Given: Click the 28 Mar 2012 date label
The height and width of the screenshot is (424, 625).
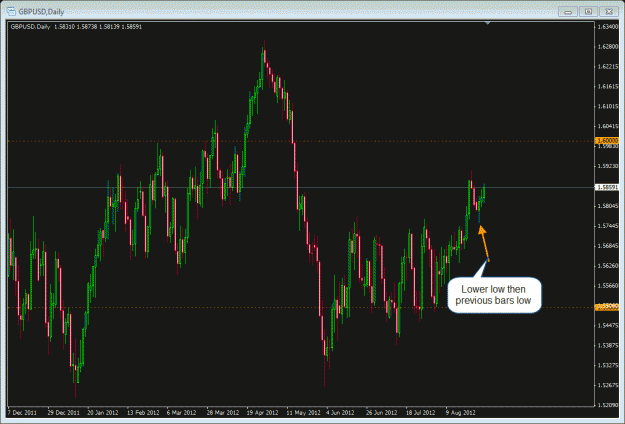Looking at the screenshot, I should coord(223,413).
